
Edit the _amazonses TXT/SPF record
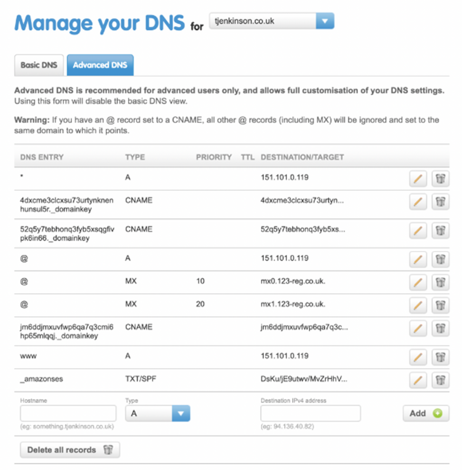417,380
